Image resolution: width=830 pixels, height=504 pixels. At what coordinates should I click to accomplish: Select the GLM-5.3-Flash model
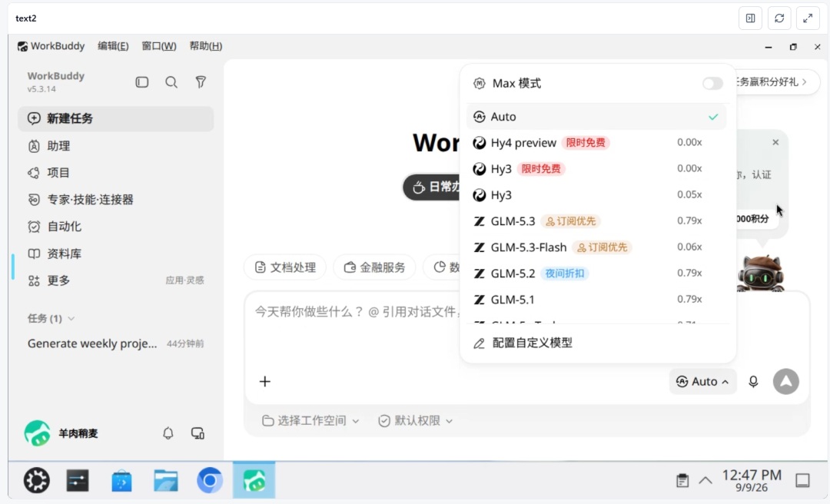(x=596, y=247)
